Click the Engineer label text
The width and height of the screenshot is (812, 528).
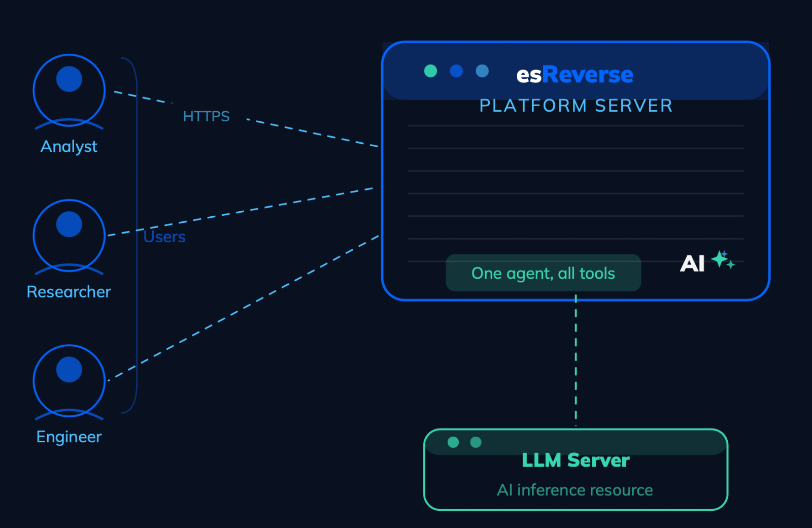tap(69, 437)
